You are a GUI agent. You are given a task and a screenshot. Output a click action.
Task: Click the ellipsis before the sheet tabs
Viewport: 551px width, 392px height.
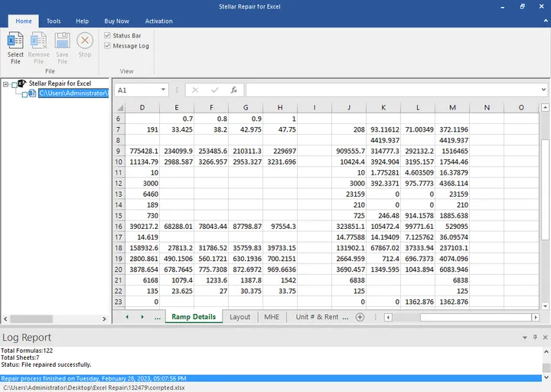pyautogui.click(x=158, y=318)
